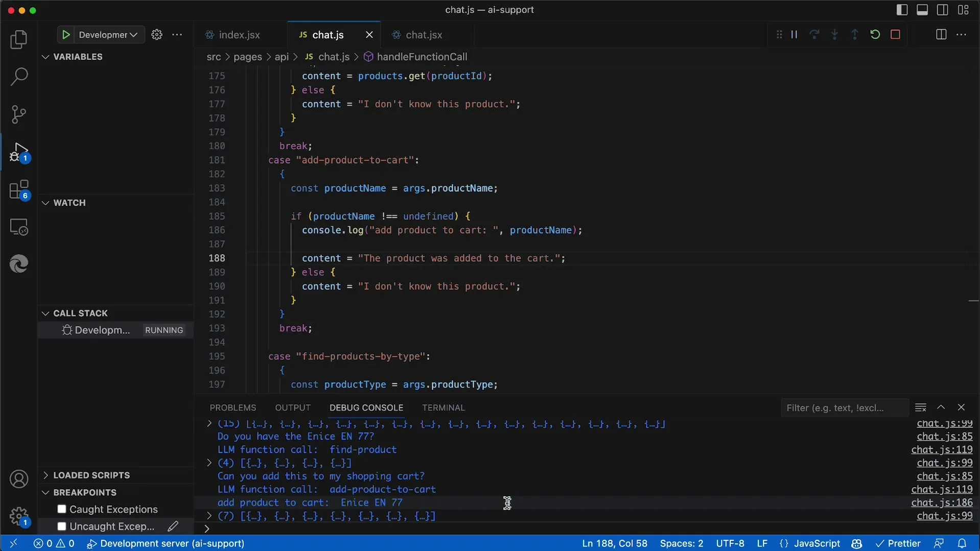Screen dimensions: 980x551
Task: Close the chat.js editor tab
Action: [x=369, y=35]
